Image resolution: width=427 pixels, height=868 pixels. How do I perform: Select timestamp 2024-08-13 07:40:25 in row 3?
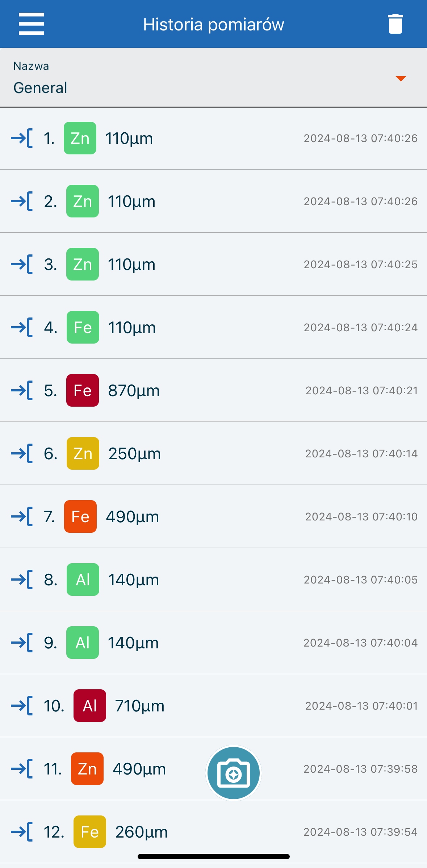tap(360, 264)
